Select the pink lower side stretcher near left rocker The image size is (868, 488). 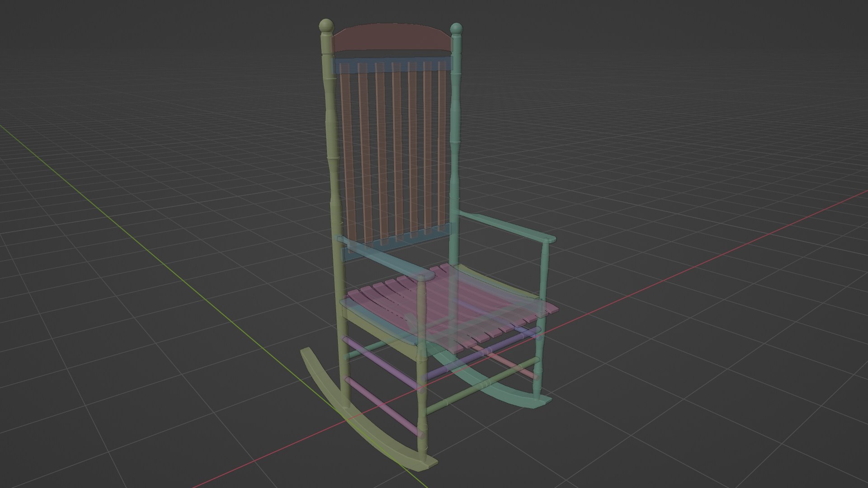[x=384, y=407]
